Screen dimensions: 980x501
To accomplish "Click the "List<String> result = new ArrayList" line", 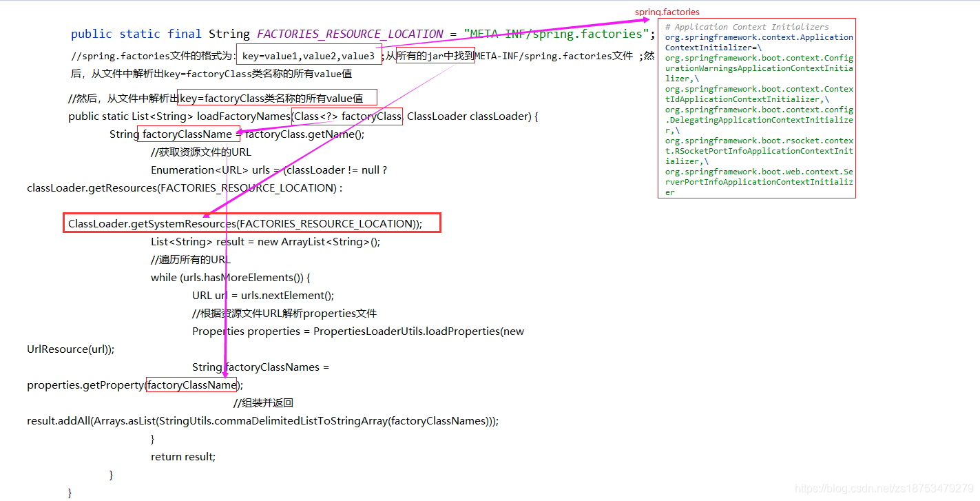I will coord(265,241).
